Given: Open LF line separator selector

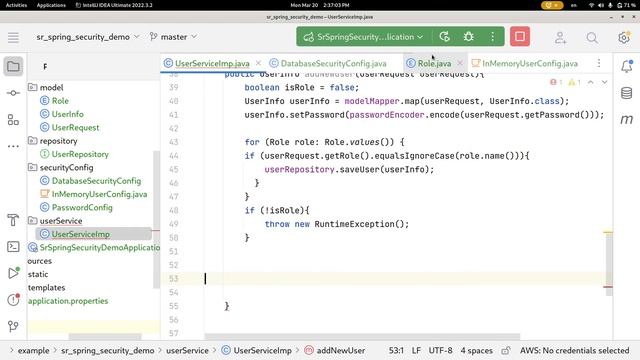Looking at the screenshot, I should pos(416,350).
